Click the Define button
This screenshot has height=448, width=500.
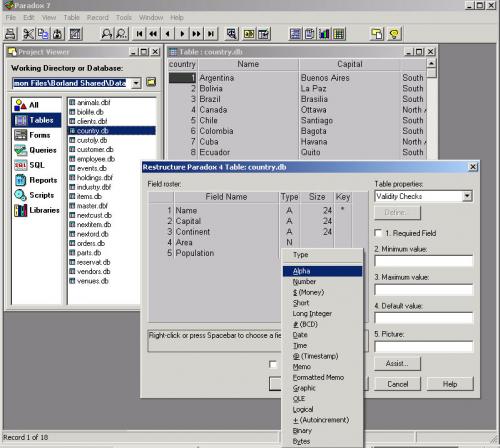point(397,212)
